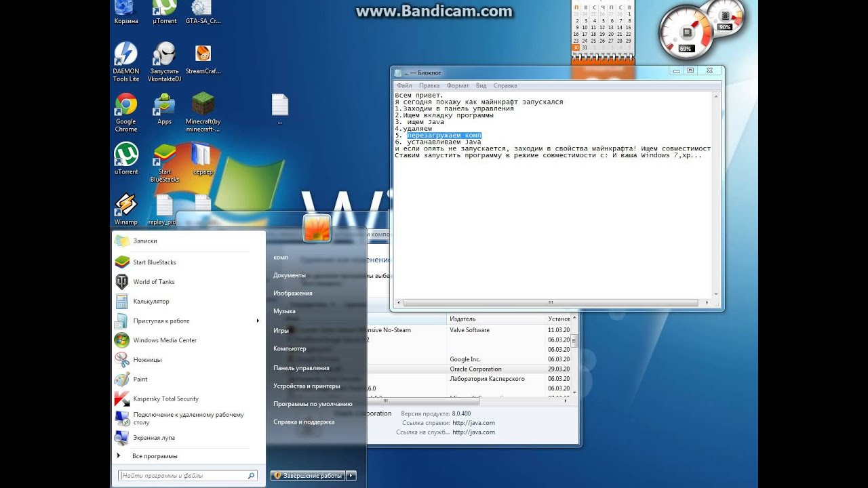This screenshot has width=868, height=488.
Task: Open Документы in Start menu
Action: click(x=290, y=275)
